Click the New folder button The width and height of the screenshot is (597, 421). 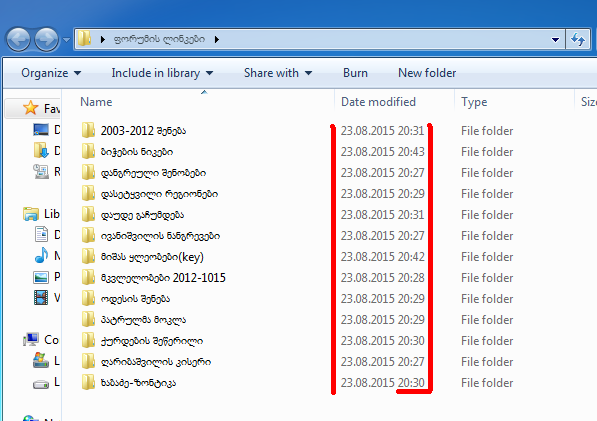coord(427,73)
